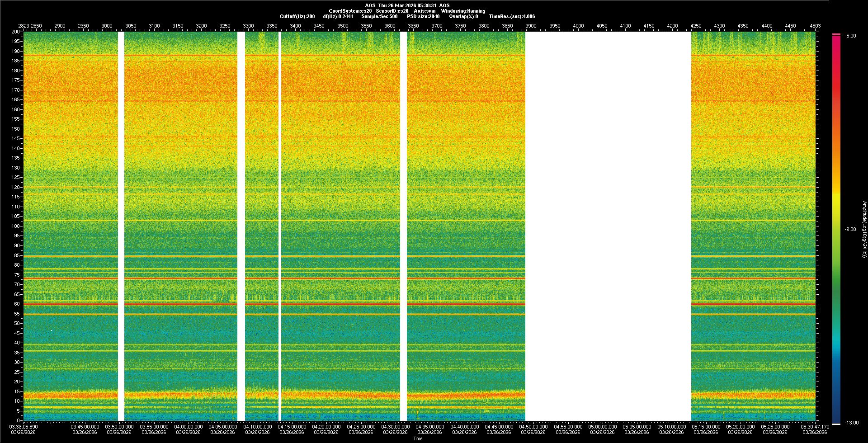Image resolution: width=868 pixels, height=443 pixels.
Task: Click the 05:30:47.170 end time label
Action: click(x=814, y=426)
